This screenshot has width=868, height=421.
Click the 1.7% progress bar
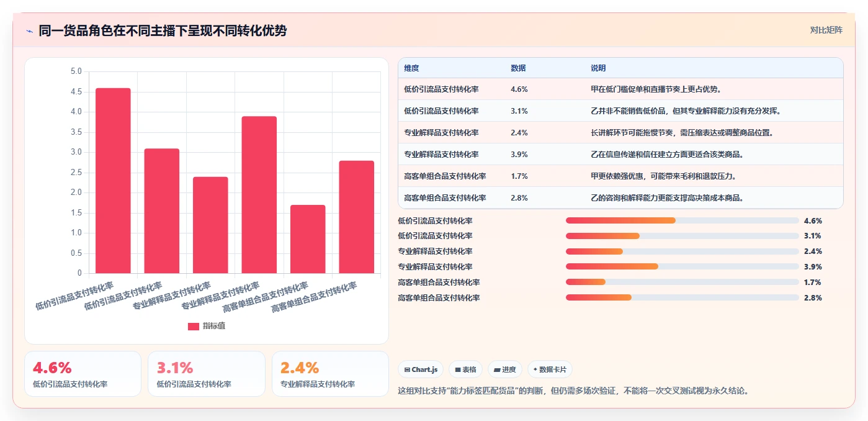pos(682,283)
